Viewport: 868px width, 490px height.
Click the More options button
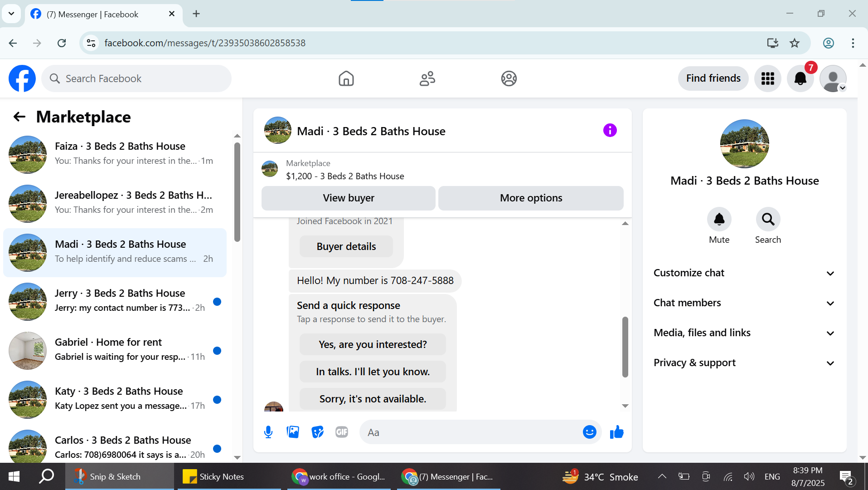[531, 198]
